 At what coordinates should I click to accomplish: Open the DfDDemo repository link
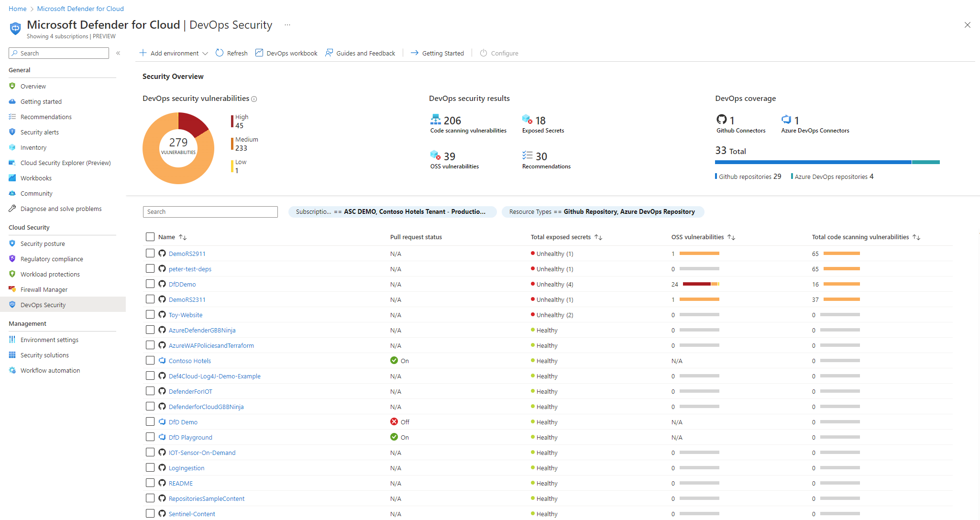pyautogui.click(x=182, y=284)
